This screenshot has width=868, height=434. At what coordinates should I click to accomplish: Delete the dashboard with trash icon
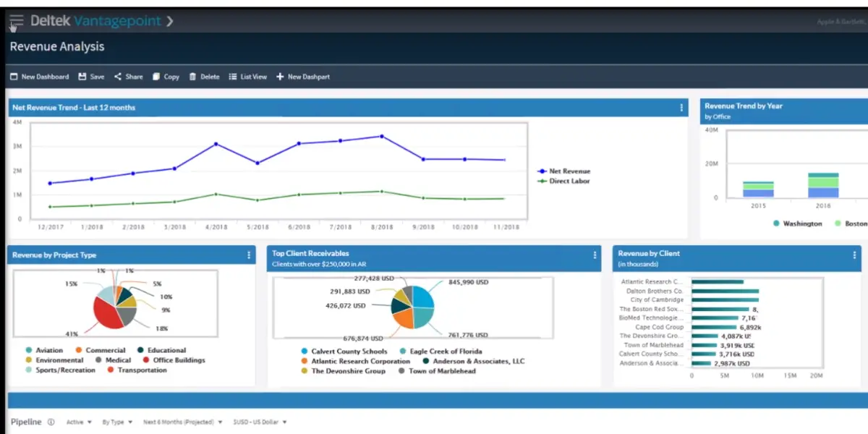pos(204,77)
